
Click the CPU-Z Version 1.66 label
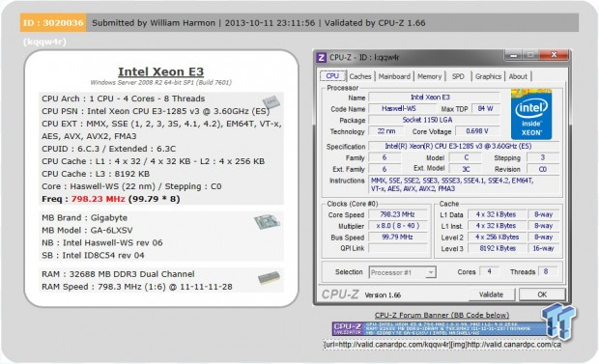pos(383,295)
